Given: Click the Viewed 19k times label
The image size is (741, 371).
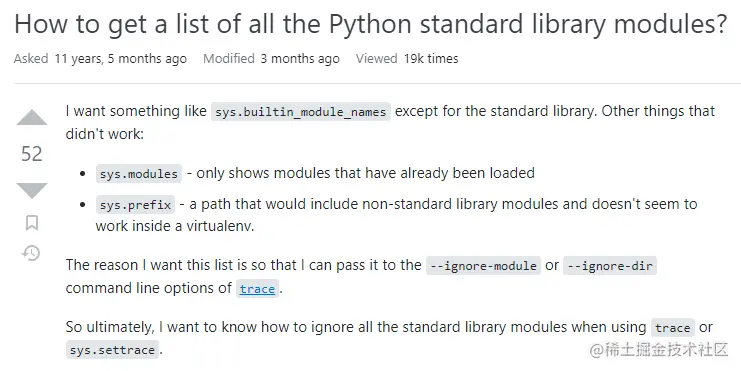Looking at the screenshot, I should 407,59.
